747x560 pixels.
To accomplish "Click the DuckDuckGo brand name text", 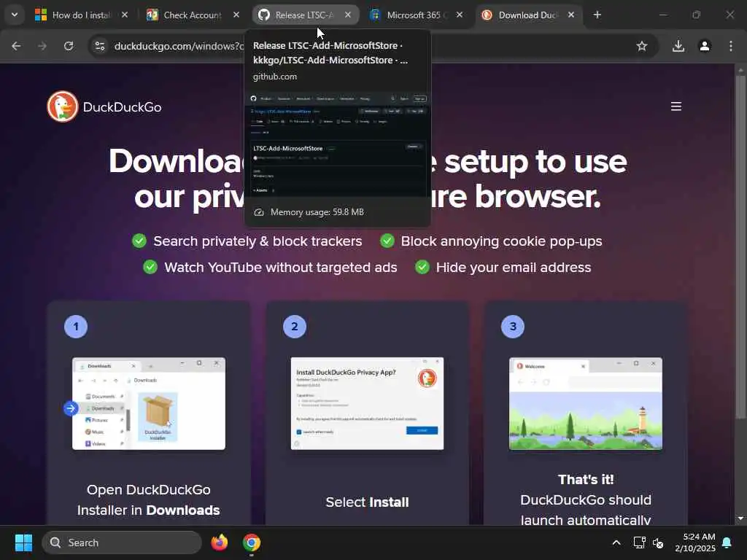I will (x=122, y=107).
